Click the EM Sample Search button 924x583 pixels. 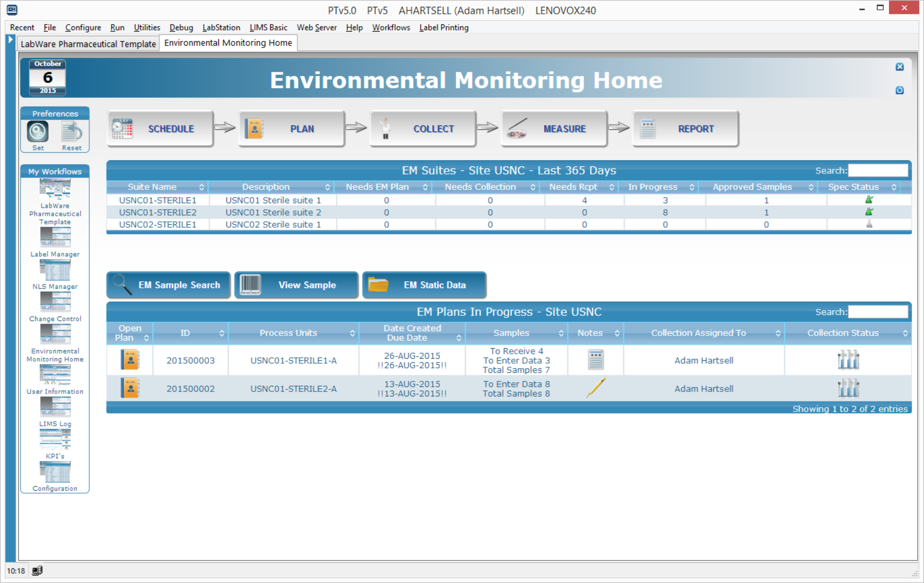tap(169, 285)
